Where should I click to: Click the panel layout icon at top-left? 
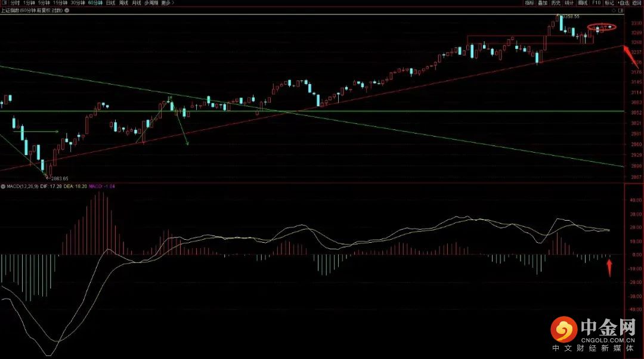click(4, 3)
